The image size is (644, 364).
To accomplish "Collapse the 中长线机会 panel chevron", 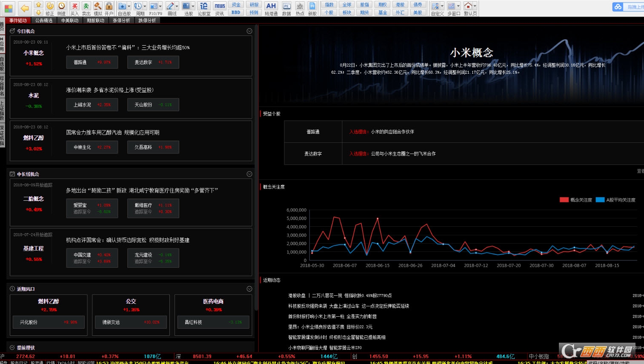I will (x=249, y=174).
